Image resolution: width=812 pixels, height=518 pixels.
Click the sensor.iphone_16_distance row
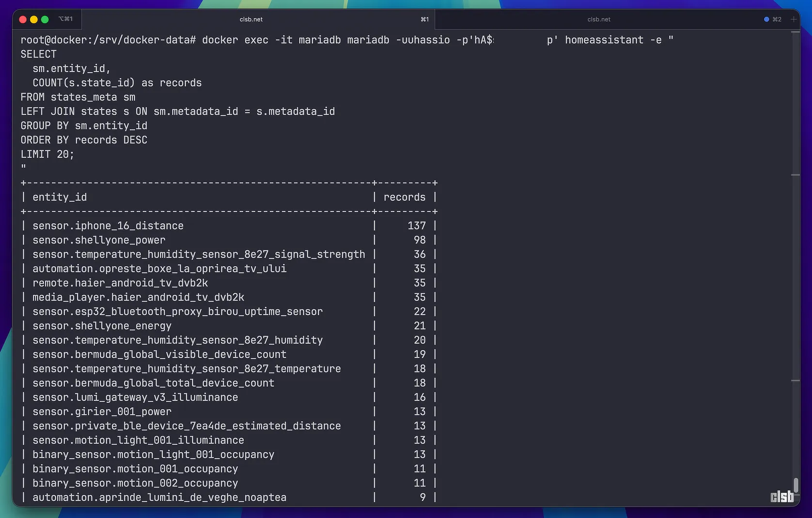pyautogui.click(x=108, y=226)
